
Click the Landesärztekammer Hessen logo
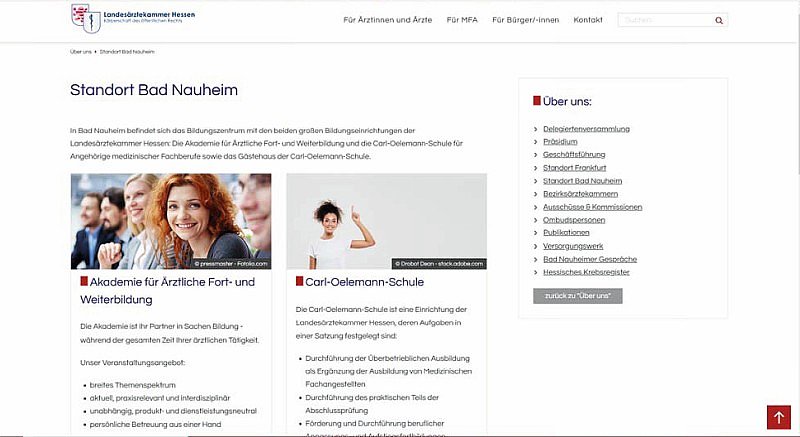click(133, 18)
